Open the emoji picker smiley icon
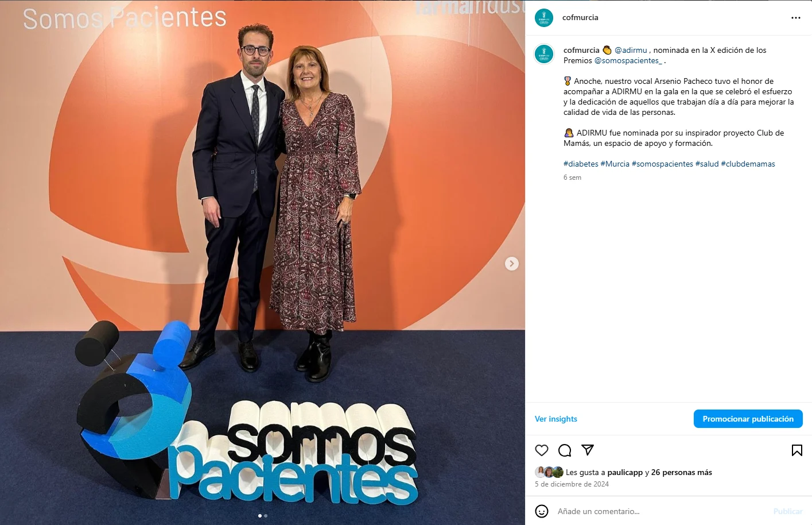The width and height of the screenshot is (812, 525). pos(542,511)
